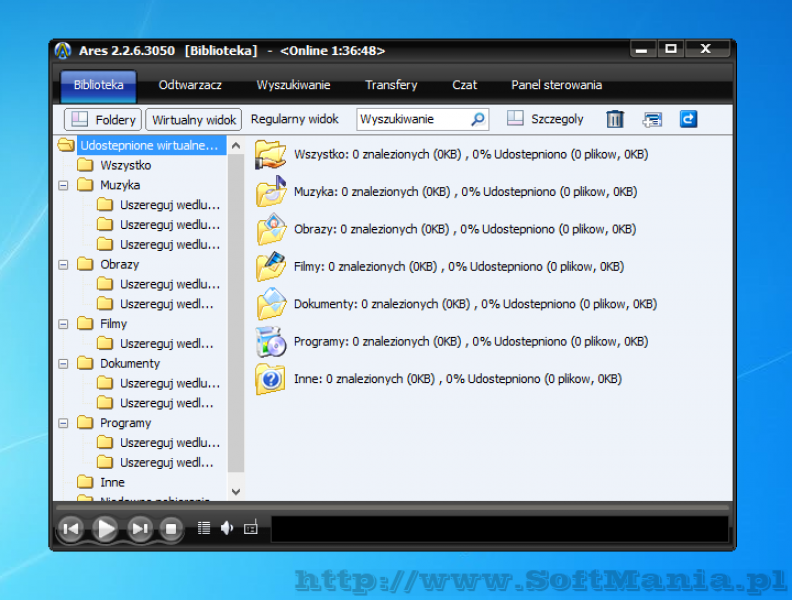Image resolution: width=792 pixels, height=600 pixels.
Task: Click the trash delete icon
Action: (x=615, y=119)
